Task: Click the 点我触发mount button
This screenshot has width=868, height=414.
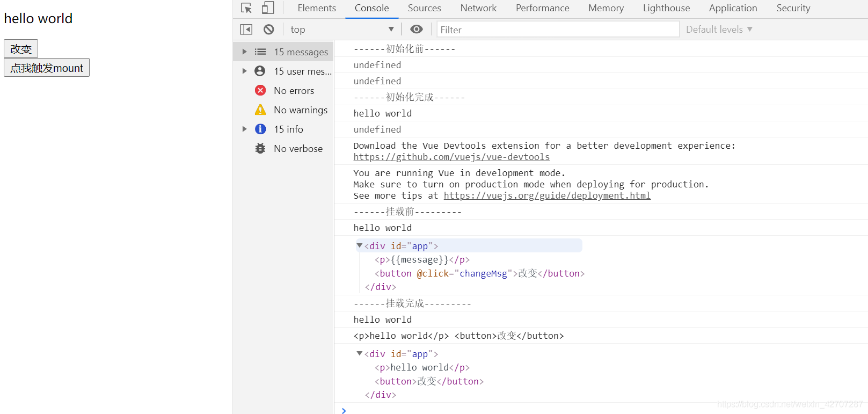Action: click(47, 68)
